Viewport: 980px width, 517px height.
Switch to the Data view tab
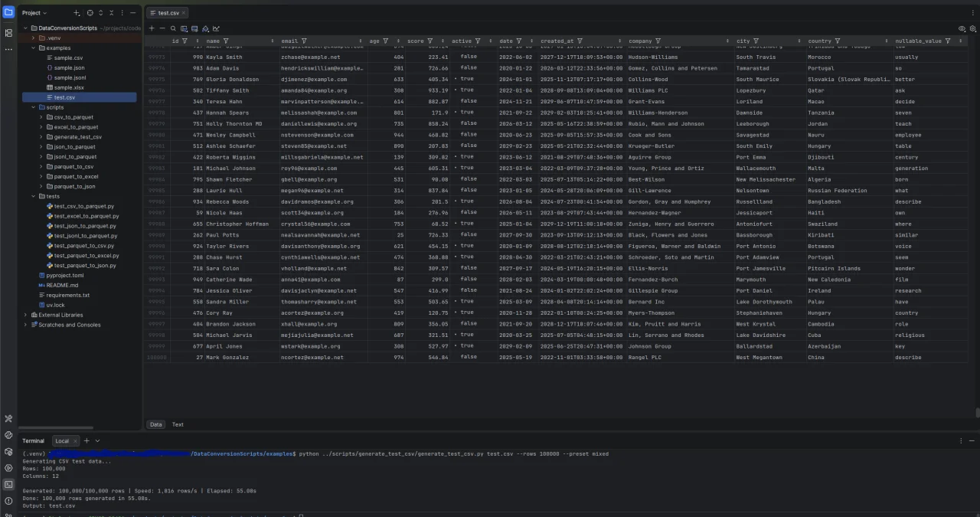coord(155,424)
